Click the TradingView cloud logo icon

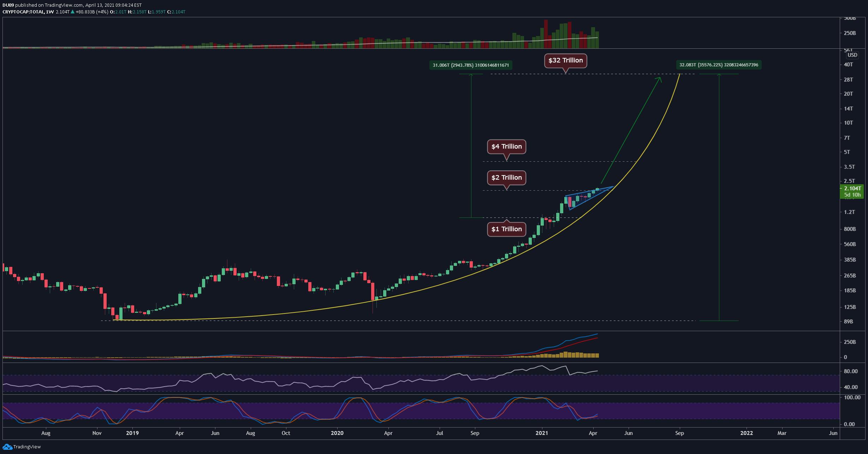[7, 447]
